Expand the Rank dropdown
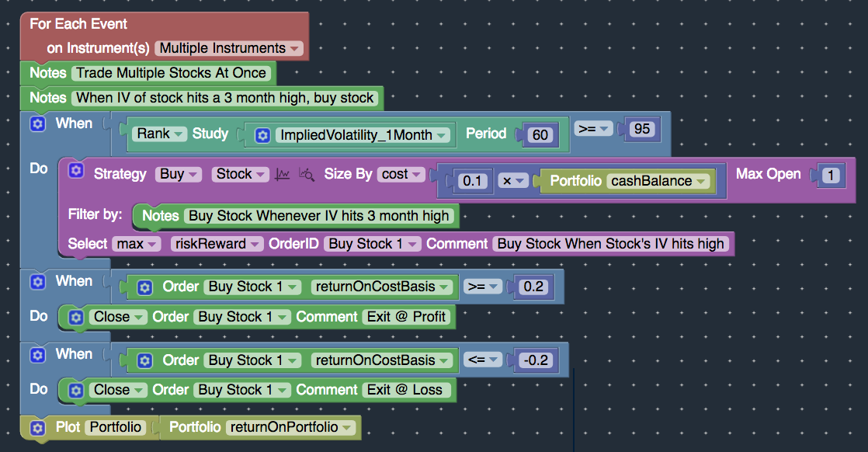 [159, 134]
